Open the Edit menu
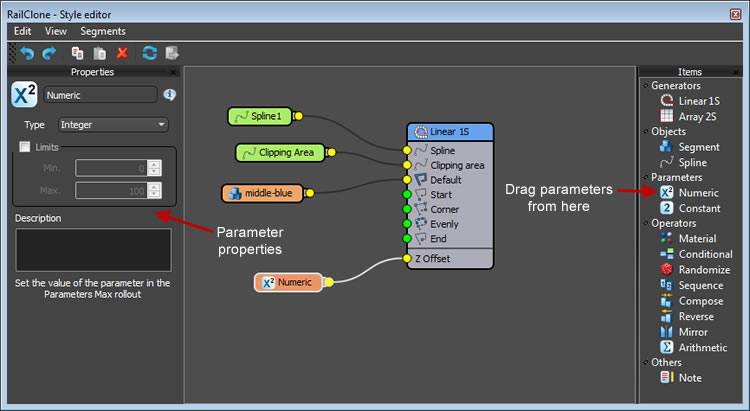 (x=22, y=31)
